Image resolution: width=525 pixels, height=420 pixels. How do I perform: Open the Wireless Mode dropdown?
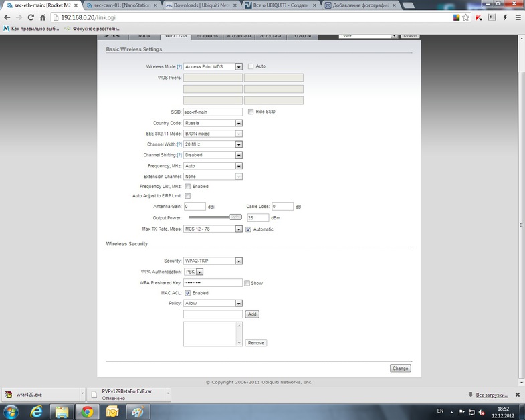pos(213,67)
